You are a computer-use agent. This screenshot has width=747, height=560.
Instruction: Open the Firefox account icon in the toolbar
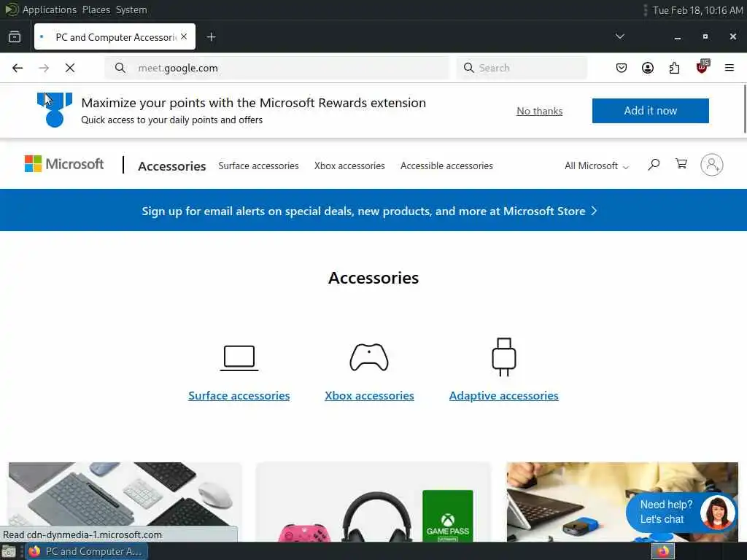click(x=648, y=68)
